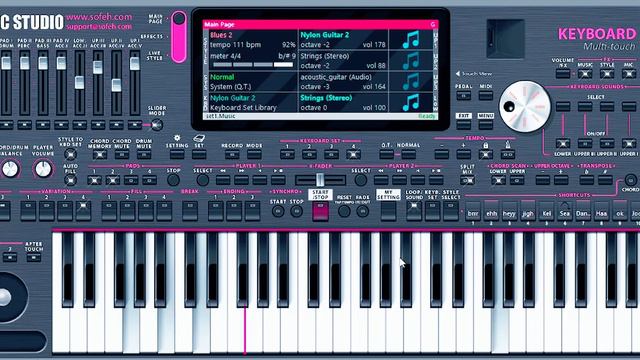Toggle the metronome button in Tempo section
The width and height of the screenshot is (640, 360).
point(507,155)
